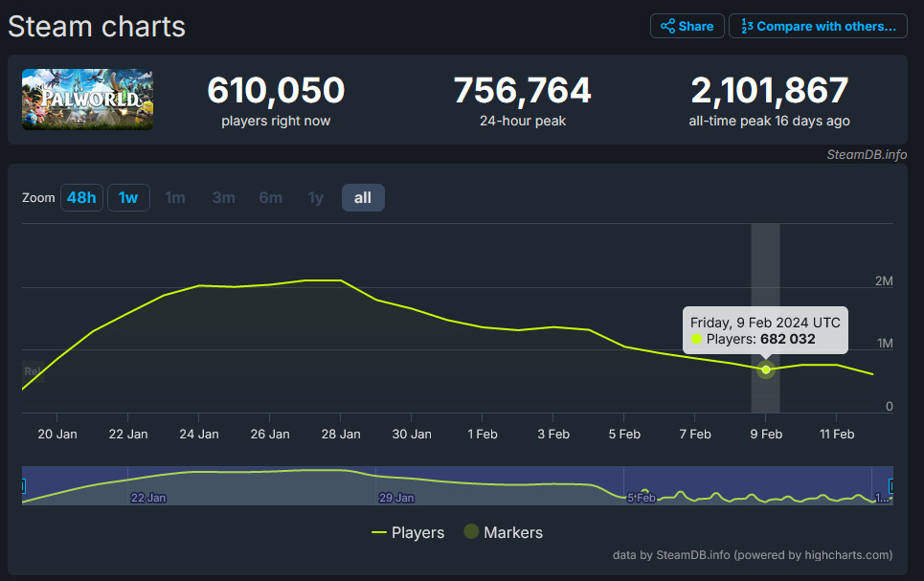Click the 2,101,867 all-time peak value
Image resolution: width=924 pixels, height=581 pixels.
click(x=770, y=90)
